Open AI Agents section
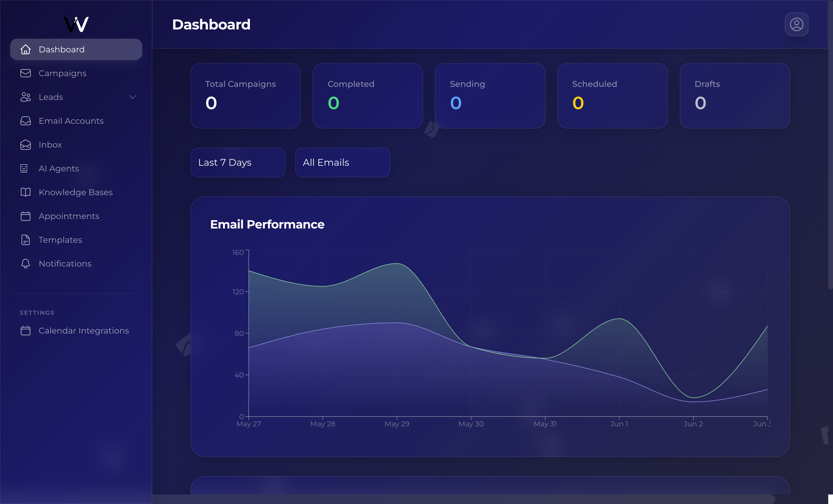 pyautogui.click(x=76, y=168)
